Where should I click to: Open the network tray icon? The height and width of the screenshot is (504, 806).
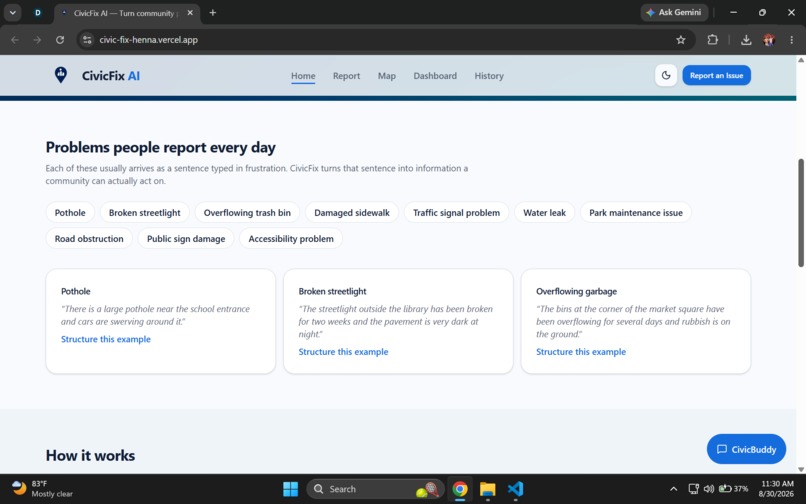coord(693,489)
